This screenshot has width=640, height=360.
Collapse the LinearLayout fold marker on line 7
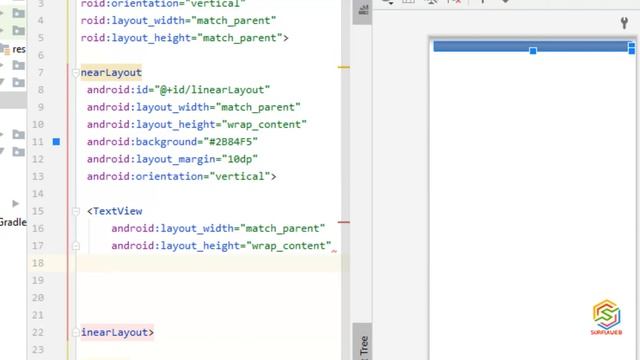tap(76, 73)
